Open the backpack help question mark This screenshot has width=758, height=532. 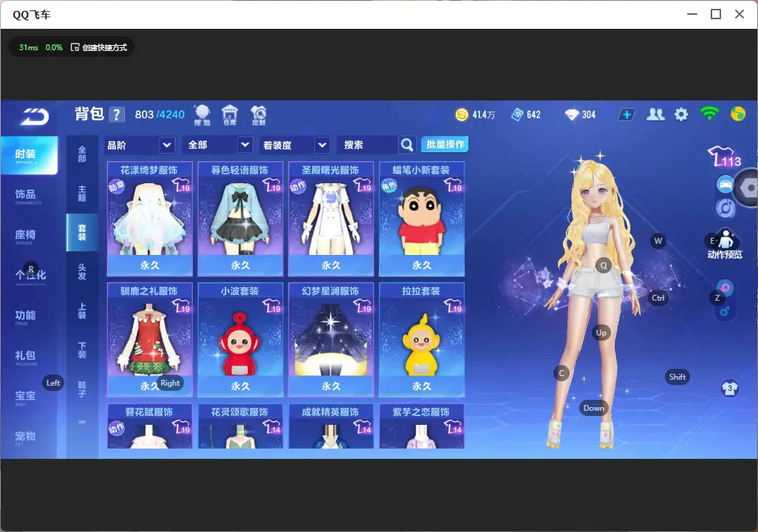click(x=117, y=115)
